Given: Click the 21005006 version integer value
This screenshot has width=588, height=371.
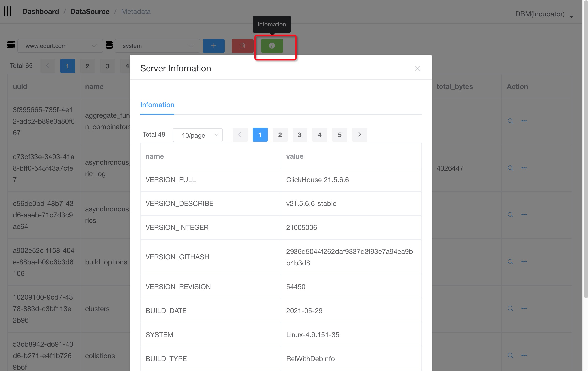Looking at the screenshot, I should coord(301,228).
